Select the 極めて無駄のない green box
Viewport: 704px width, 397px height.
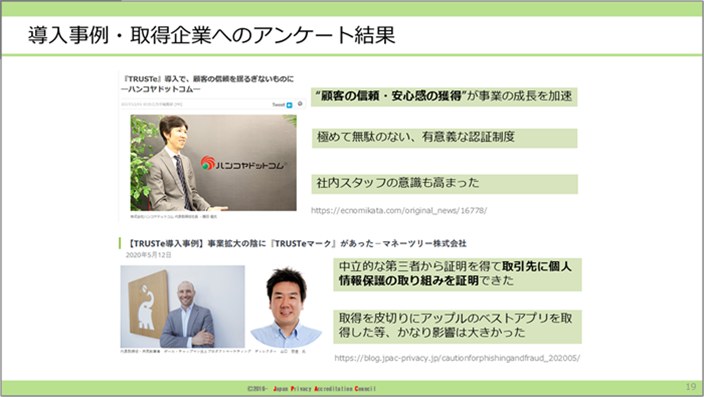444,138
